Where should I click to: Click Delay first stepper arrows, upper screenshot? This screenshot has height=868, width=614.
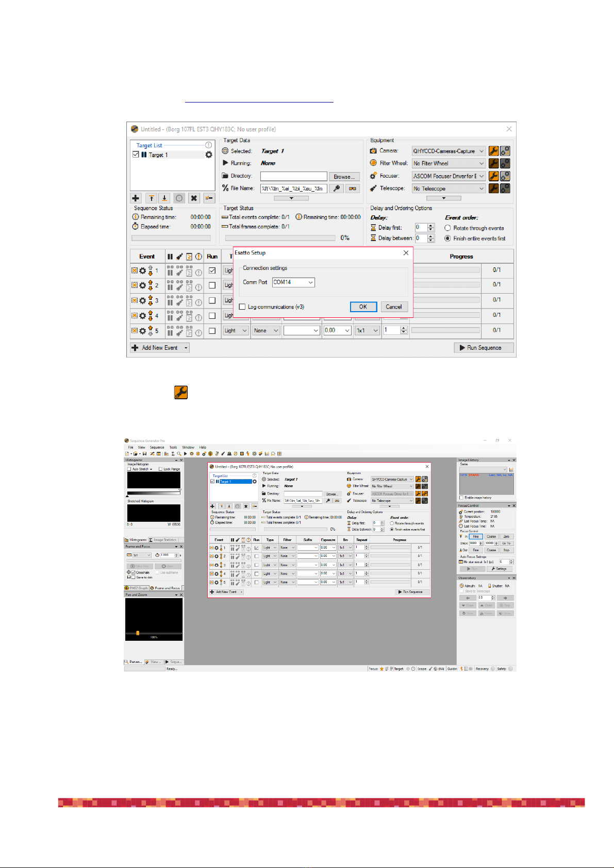point(432,228)
